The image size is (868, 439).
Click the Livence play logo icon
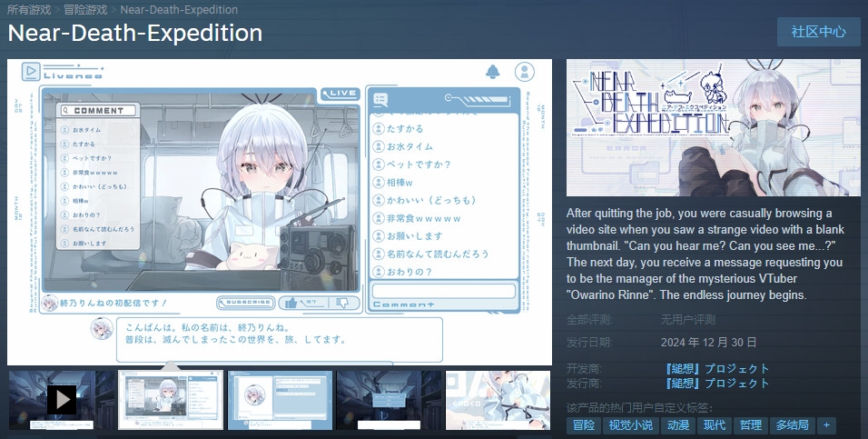31,72
